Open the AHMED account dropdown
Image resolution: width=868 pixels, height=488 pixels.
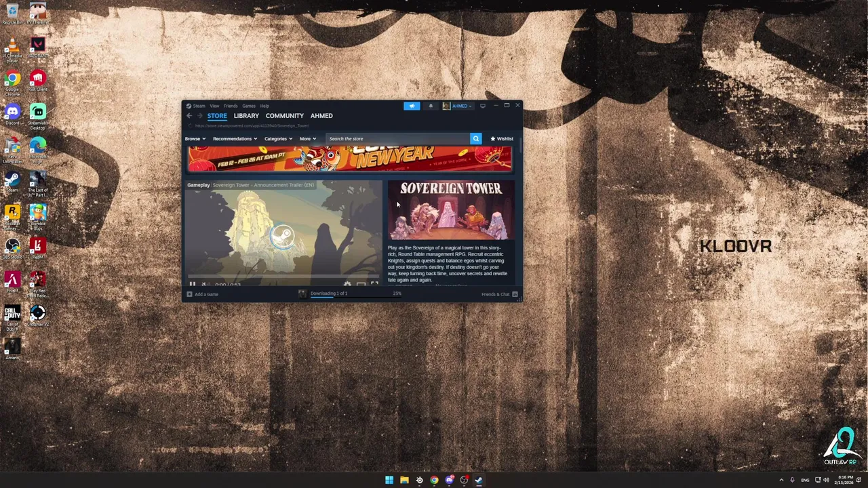[458, 106]
